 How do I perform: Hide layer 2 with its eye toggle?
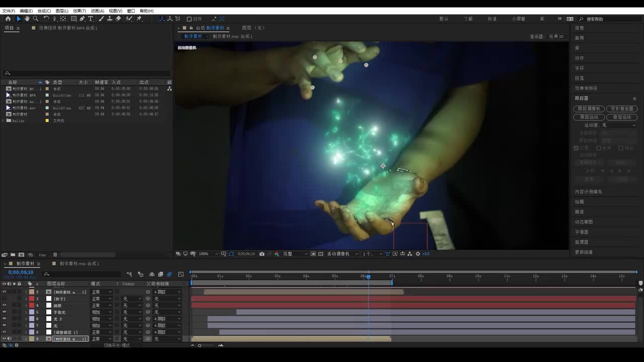pyautogui.click(x=4, y=292)
